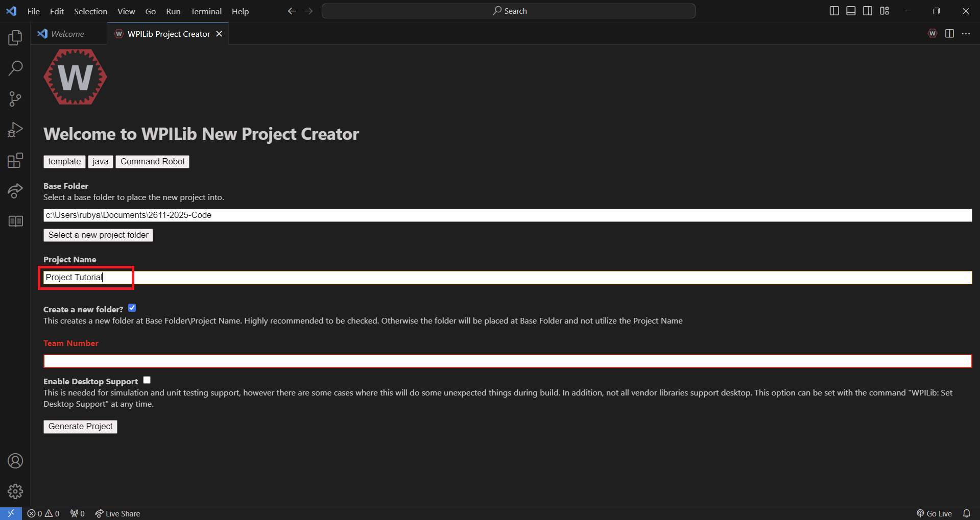Viewport: 980px width, 520px height.
Task: Open the editor More Actions menu
Action: (966, 34)
